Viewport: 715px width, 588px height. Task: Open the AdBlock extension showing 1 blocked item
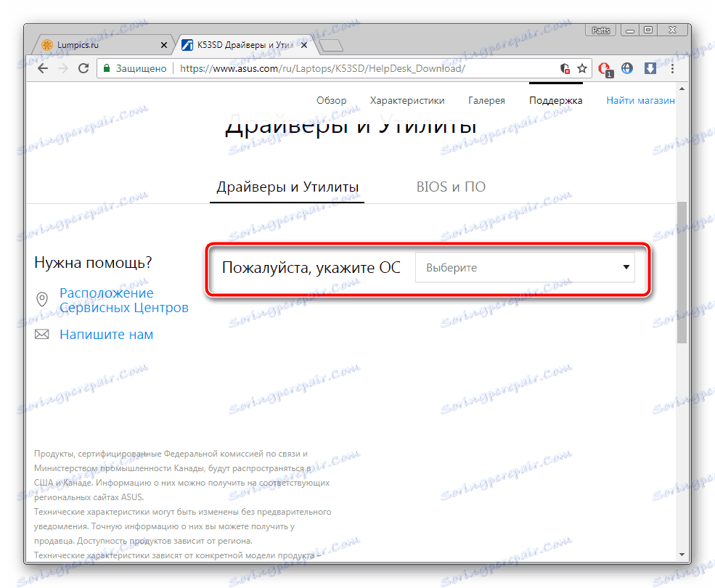[605, 68]
